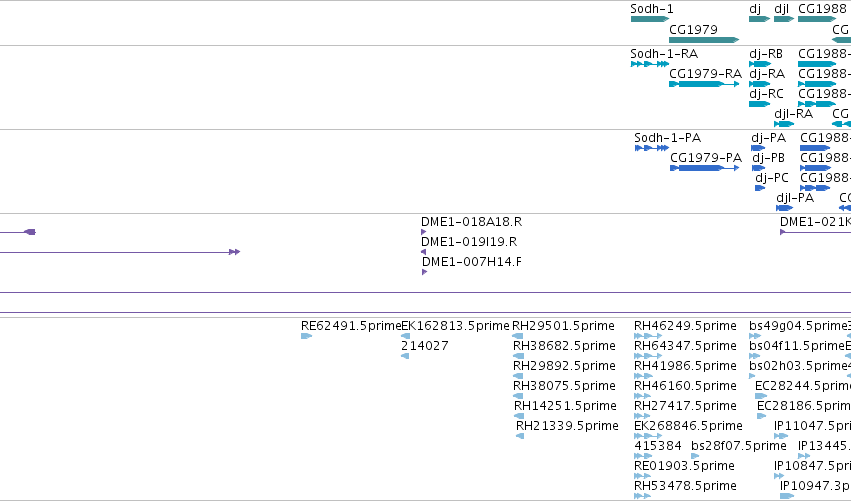Select EST label RH46160.5prime
Image resolution: width=851 pixels, height=501 pixels.
[685, 386]
